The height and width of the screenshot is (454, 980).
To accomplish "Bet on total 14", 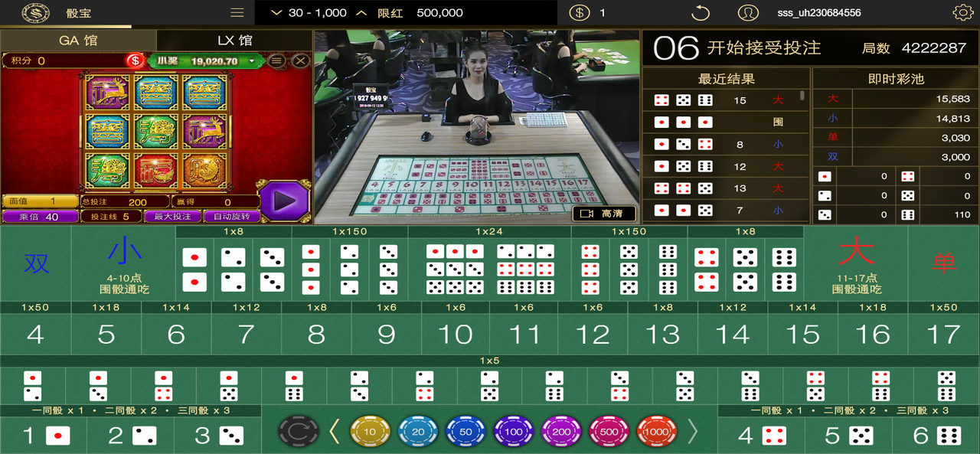I will 733,335.
